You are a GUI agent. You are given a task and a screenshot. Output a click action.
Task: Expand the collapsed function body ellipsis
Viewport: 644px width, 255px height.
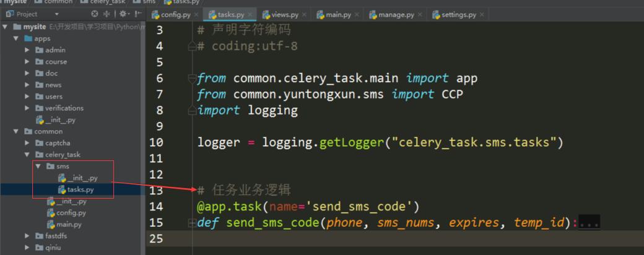pyautogui.click(x=589, y=223)
